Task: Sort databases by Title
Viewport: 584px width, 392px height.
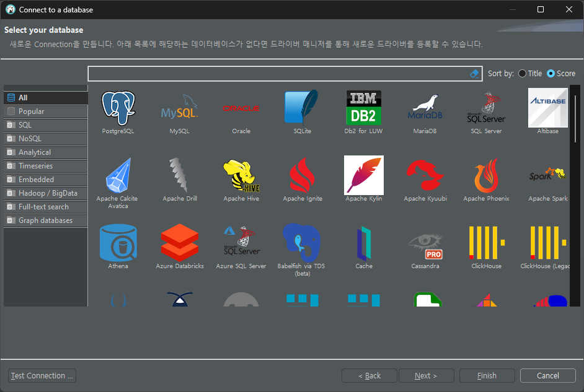Action: 530,74
